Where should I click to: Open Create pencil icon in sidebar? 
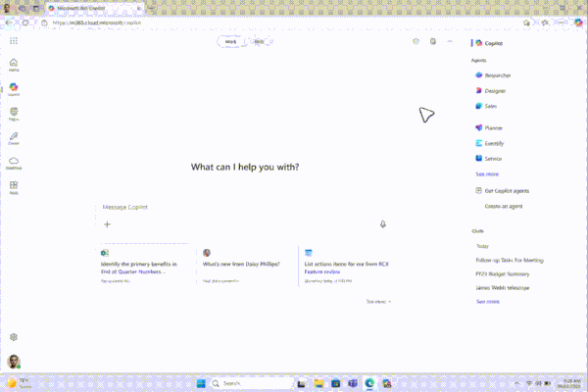coord(14,138)
